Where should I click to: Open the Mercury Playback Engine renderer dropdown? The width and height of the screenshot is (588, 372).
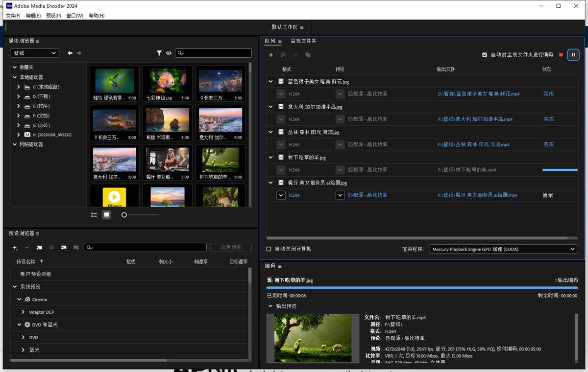(x=503, y=249)
